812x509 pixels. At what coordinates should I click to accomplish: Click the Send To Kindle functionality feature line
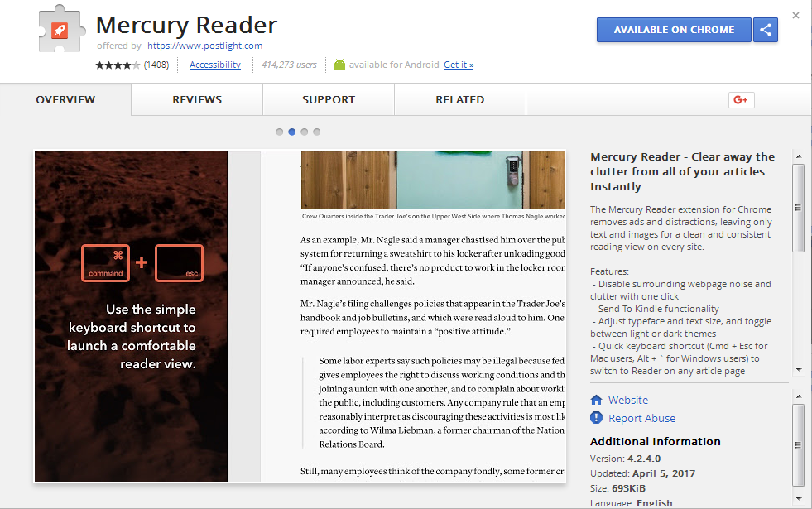656,309
